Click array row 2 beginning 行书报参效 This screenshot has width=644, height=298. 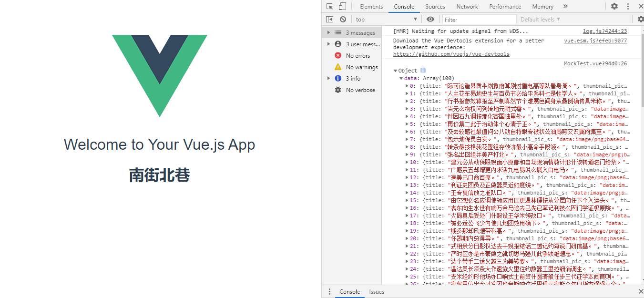pyautogui.click(x=517, y=101)
